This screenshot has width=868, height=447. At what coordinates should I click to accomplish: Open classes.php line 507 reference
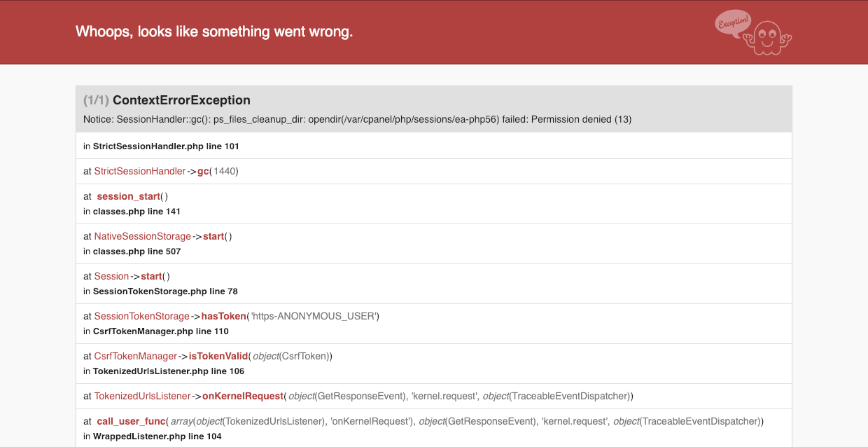pyautogui.click(x=136, y=252)
